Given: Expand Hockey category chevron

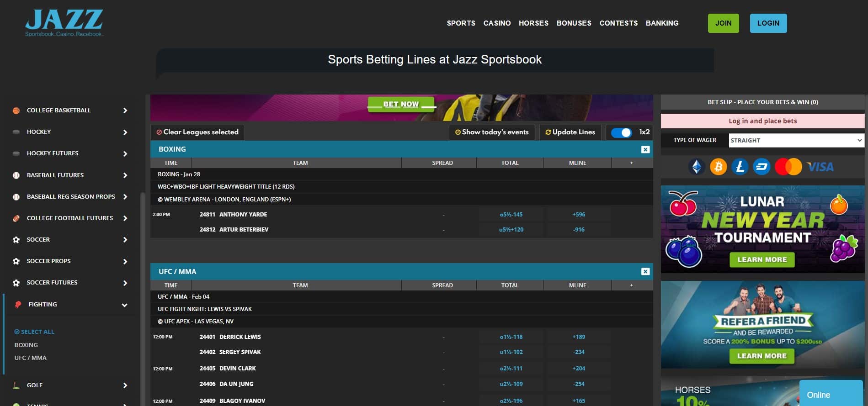Looking at the screenshot, I should click(125, 132).
